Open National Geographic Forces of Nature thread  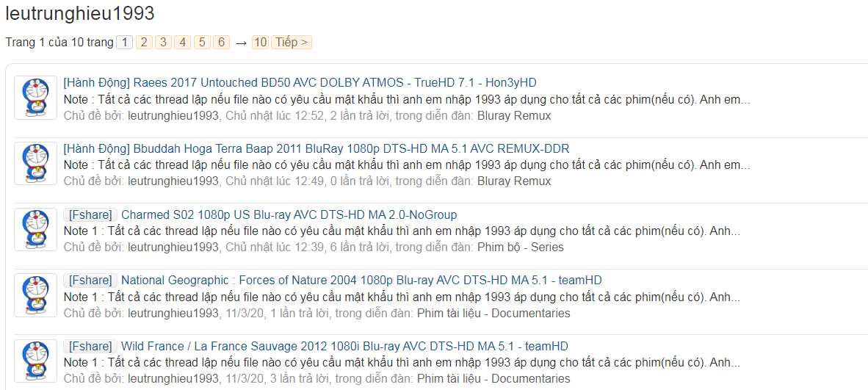point(361,280)
